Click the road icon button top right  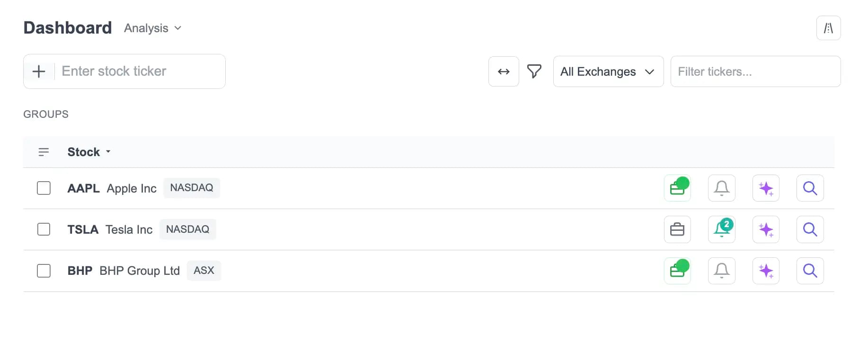pyautogui.click(x=828, y=28)
